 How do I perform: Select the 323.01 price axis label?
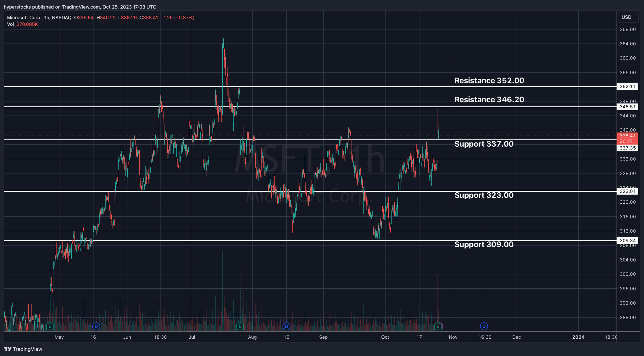627,191
